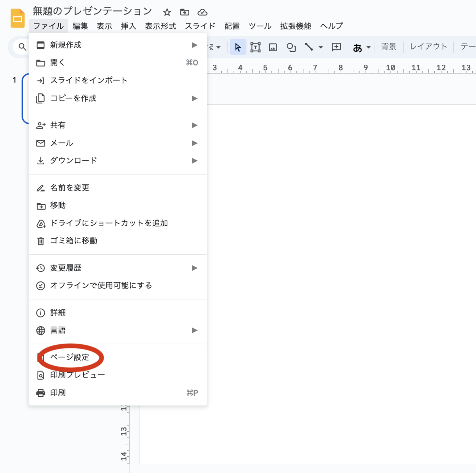The height and width of the screenshot is (473, 476).
Task: Expand the 変更履歴 submenu arrow
Action: point(194,268)
